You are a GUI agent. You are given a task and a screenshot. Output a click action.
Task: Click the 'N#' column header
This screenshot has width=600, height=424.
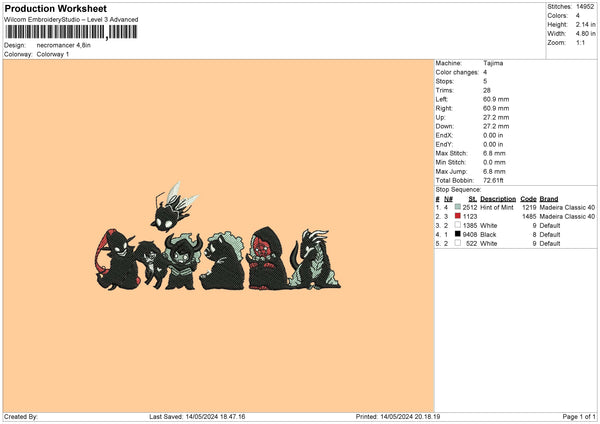(x=448, y=199)
